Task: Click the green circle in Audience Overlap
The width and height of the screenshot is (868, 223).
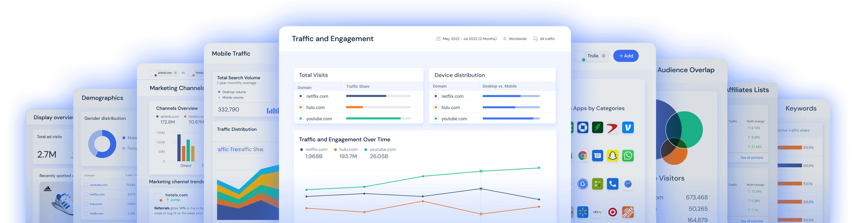Action: tap(684, 130)
